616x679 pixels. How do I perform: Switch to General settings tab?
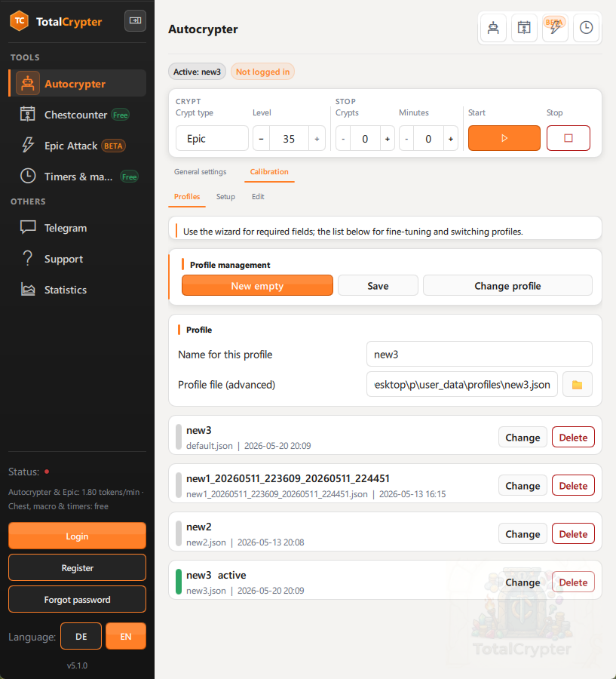(200, 172)
